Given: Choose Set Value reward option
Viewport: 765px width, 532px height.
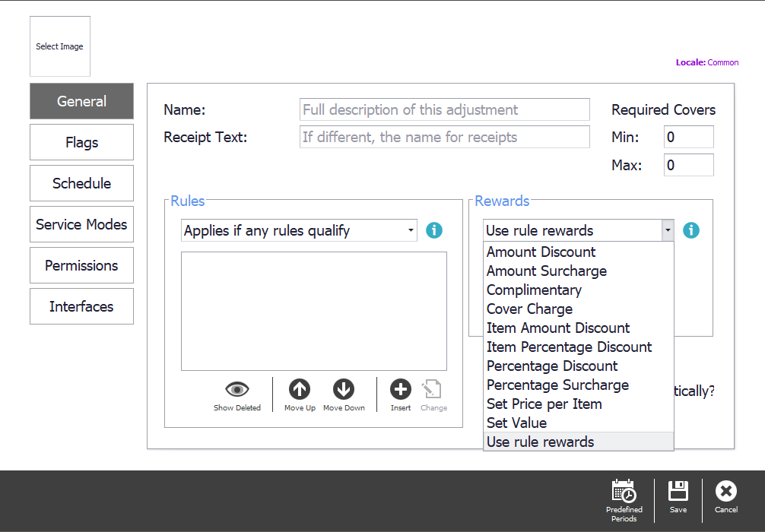Looking at the screenshot, I should pos(579,423).
